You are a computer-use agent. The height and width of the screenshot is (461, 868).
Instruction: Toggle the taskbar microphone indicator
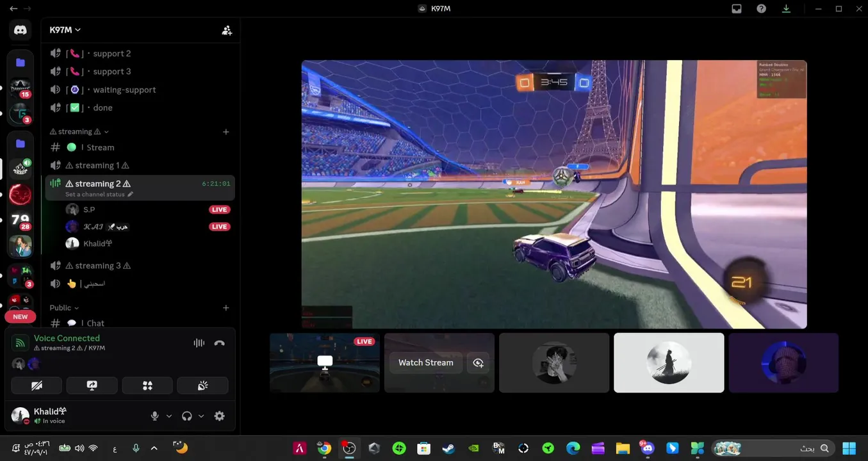[x=136, y=448]
